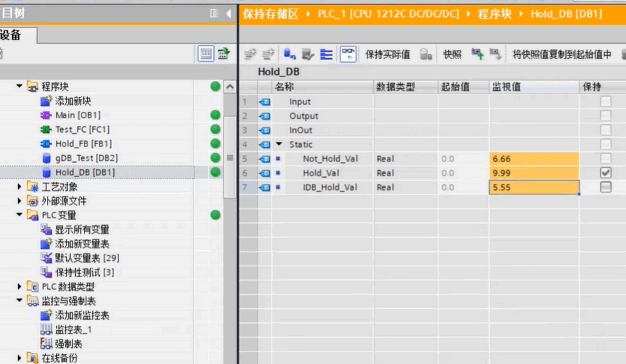Uncheck the retain checkbox for Hold_Val
Image resolution: width=626 pixels, height=364 pixels.
(605, 173)
